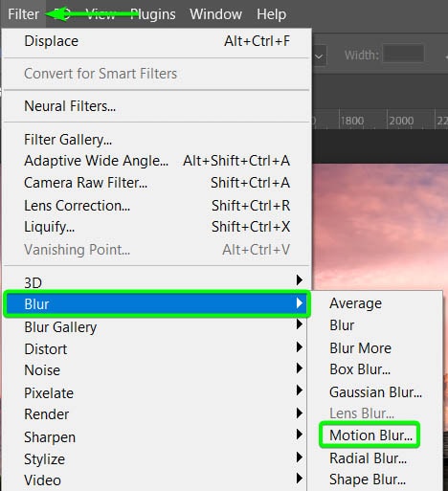The width and height of the screenshot is (448, 491).
Task: Open Lens Correction filter
Action: (x=156, y=206)
